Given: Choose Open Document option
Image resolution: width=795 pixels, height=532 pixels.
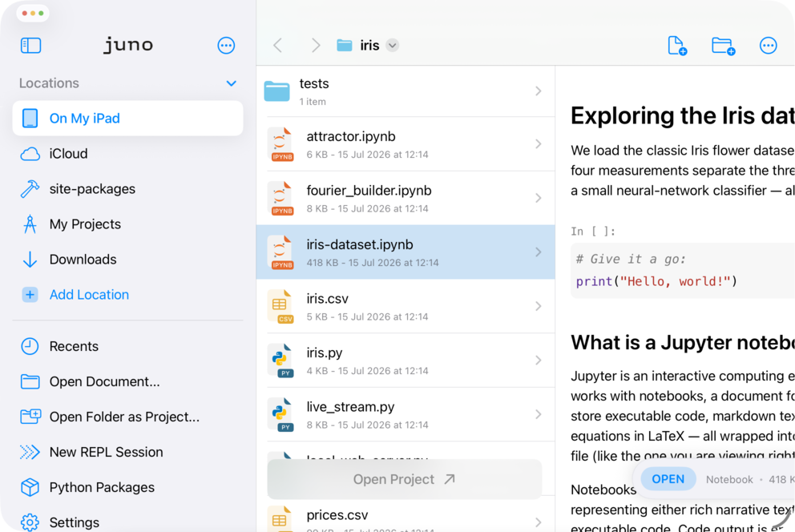Looking at the screenshot, I should pyautogui.click(x=127, y=381).
